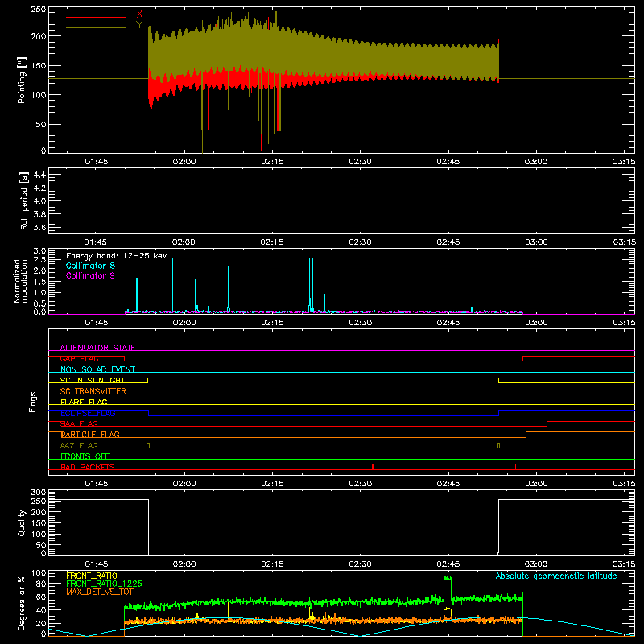Click the 03:15 tick under Quality plot

(x=624, y=564)
